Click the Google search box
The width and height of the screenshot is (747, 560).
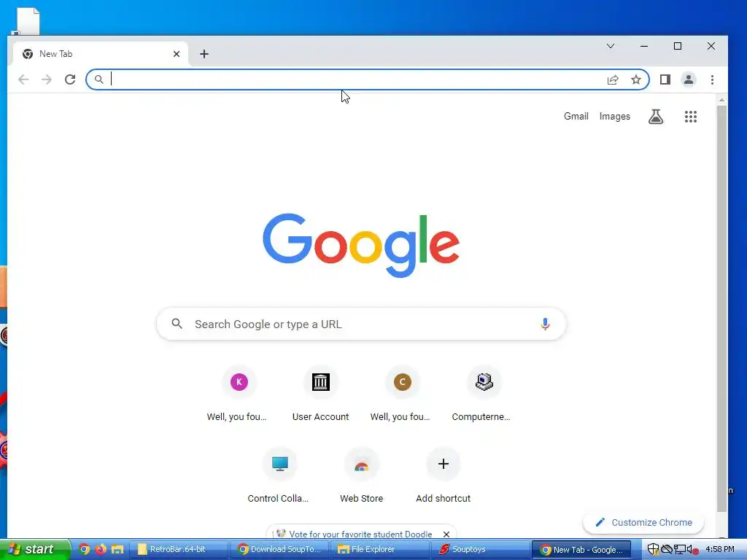coord(361,324)
